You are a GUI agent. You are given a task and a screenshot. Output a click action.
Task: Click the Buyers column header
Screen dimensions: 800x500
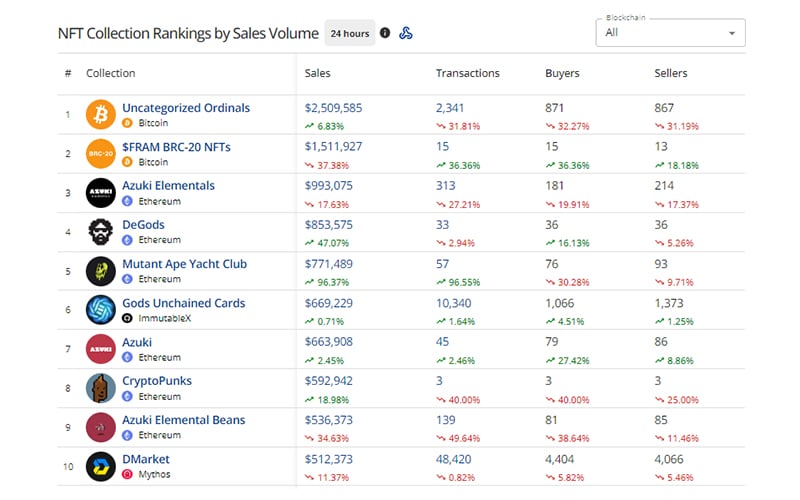562,73
